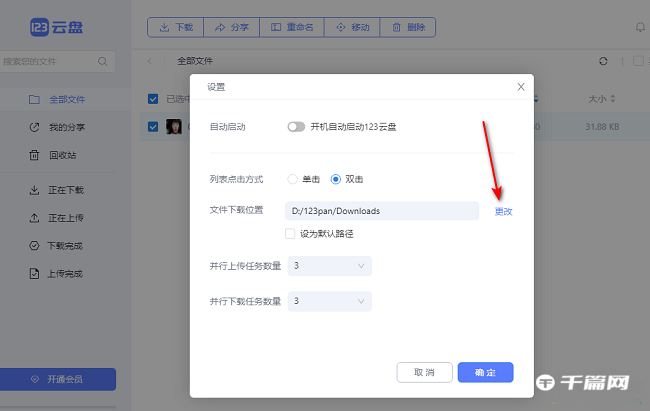Select 单击 radio option

pos(293,179)
